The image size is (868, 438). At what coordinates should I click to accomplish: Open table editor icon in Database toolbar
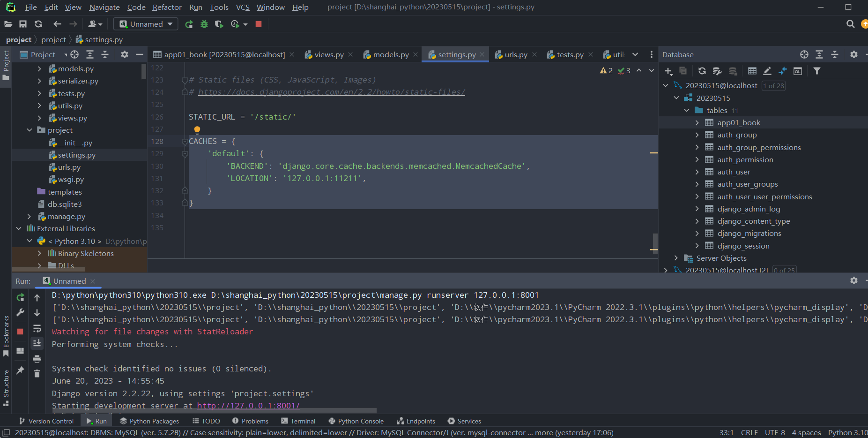click(752, 71)
